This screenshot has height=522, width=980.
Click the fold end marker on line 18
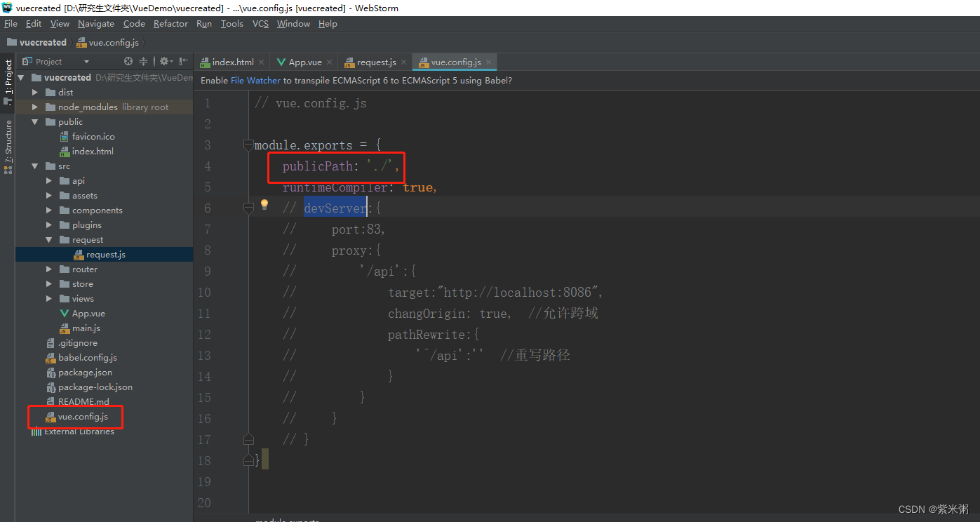coord(248,460)
